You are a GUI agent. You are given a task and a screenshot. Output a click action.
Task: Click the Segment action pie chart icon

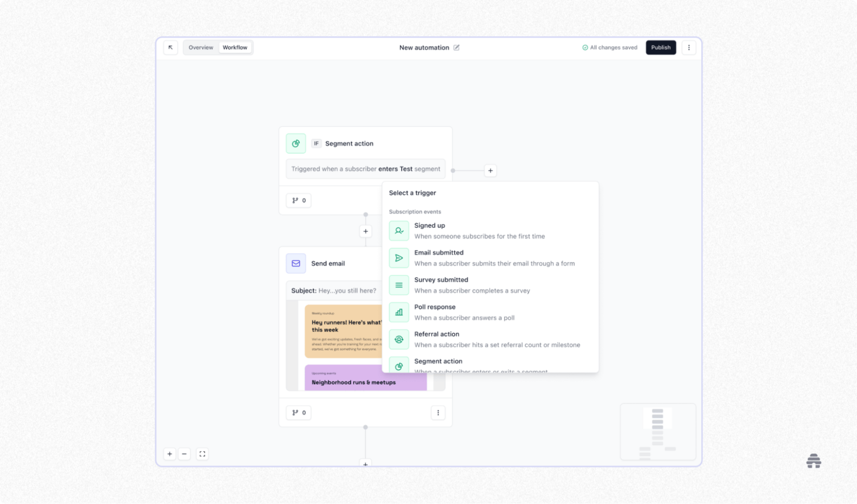pyautogui.click(x=295, y=144)
